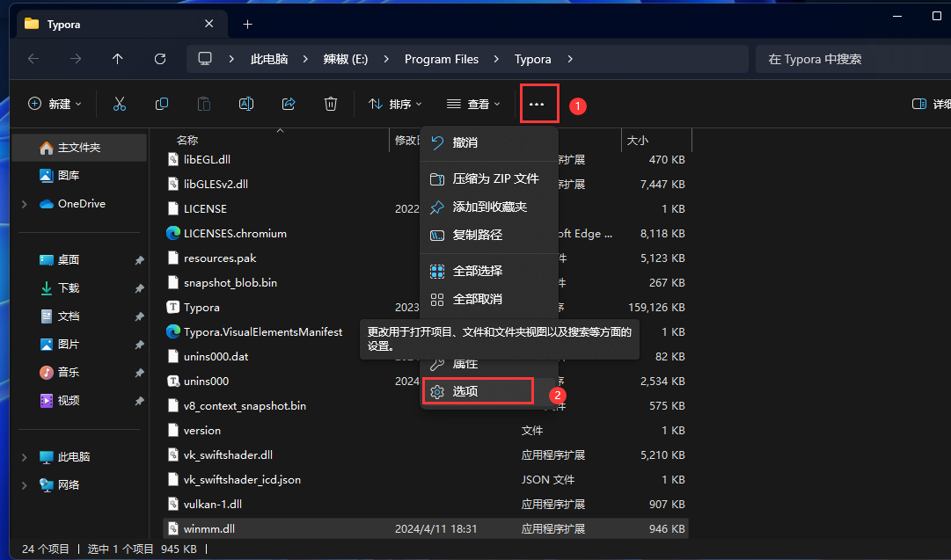This screenshot has width=951, height=560.
Task: Expand the 此电脑 node in sidebar
Action: (25, 457)
